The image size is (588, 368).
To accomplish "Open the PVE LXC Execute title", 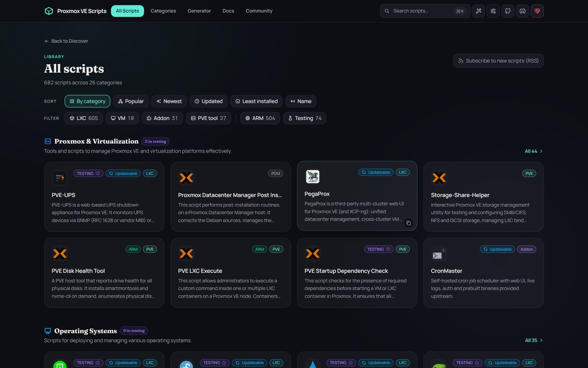I will [200, 271].
